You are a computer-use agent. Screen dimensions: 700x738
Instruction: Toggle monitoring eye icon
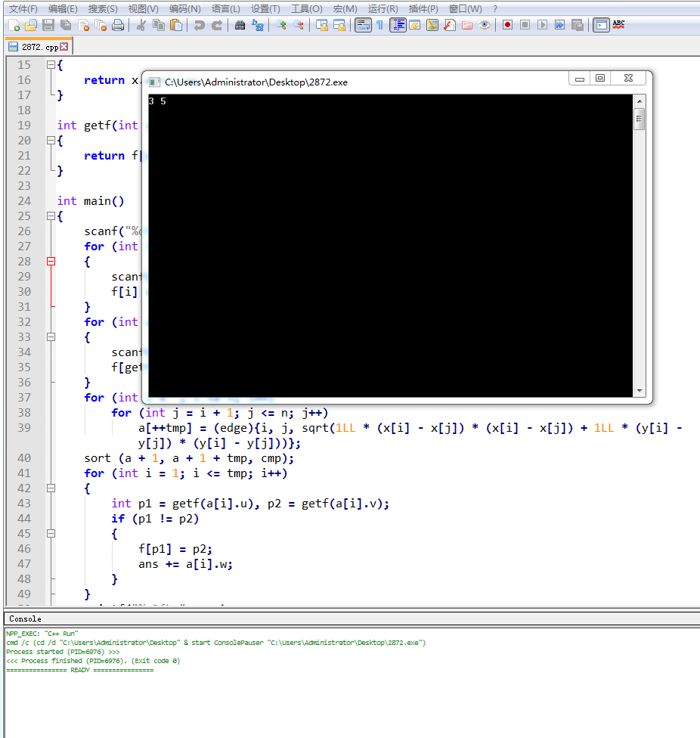485,25
